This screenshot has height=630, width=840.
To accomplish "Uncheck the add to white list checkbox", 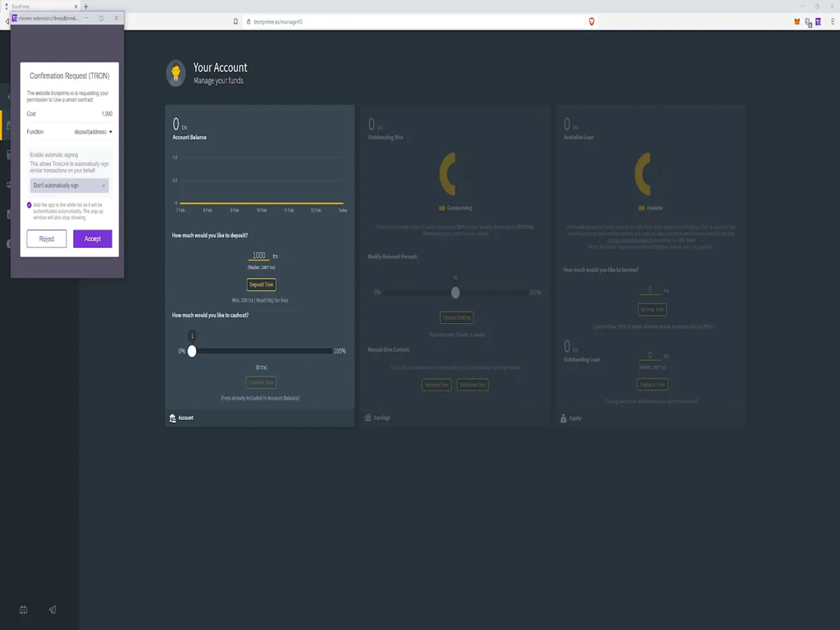I will tap(30, 205).
